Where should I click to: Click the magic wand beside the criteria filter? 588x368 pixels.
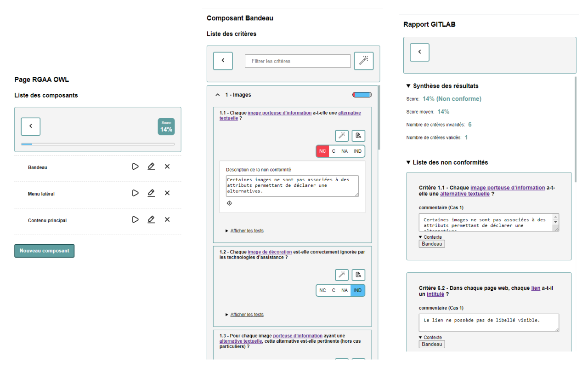pos(364,61)
